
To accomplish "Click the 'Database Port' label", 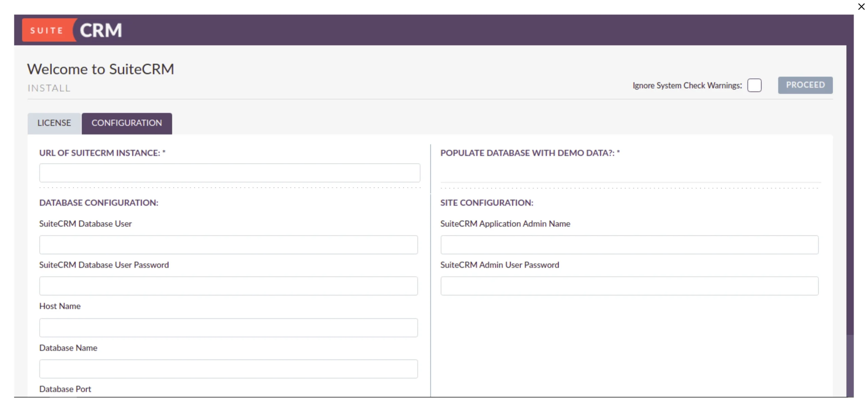I will click(x=65, y=389).
